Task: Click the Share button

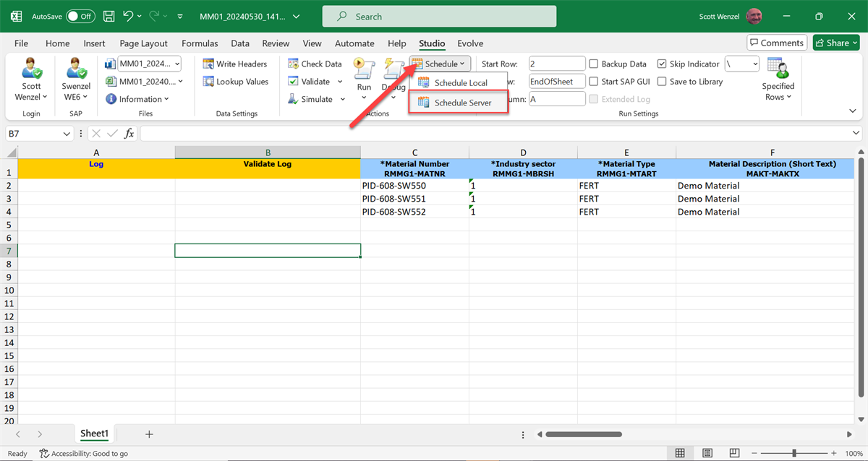Action: pyautogui.click(x=836, y=43)
